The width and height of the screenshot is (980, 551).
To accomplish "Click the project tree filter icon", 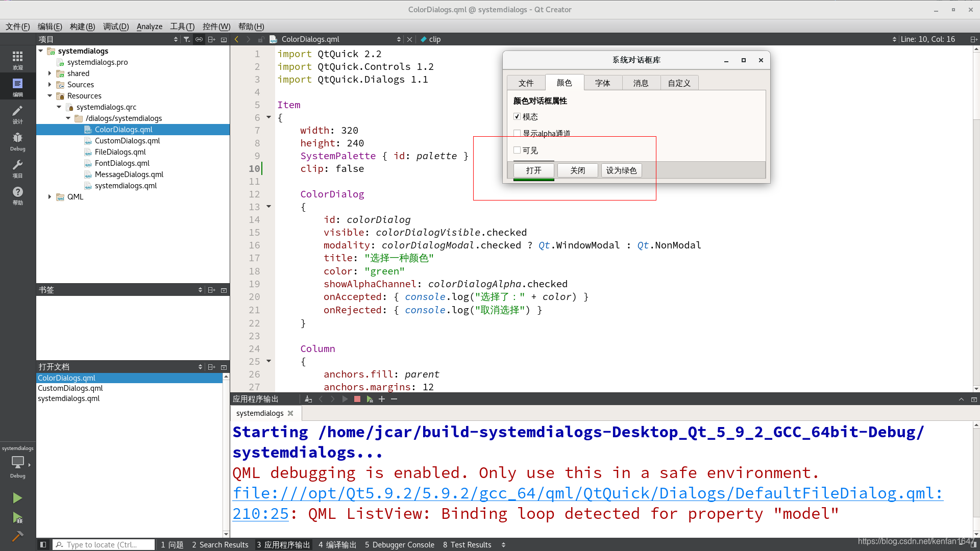I will [x=187, y=39].
